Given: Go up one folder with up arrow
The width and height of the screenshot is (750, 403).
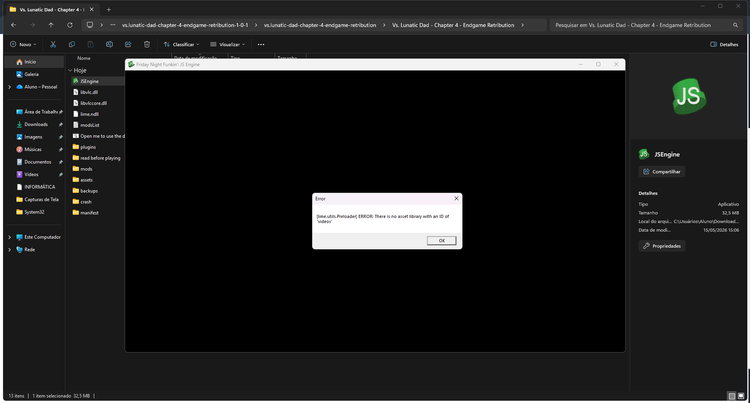Looking at the screenshot, I should [x=51, y=25].
